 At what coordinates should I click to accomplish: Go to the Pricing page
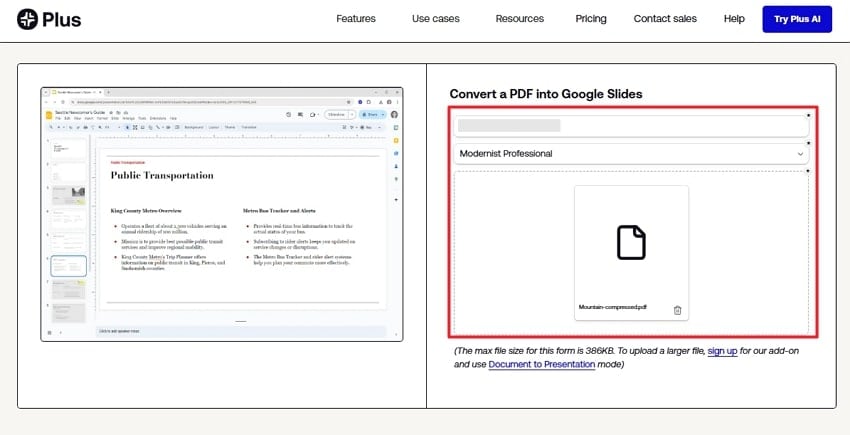pos(591,19)
